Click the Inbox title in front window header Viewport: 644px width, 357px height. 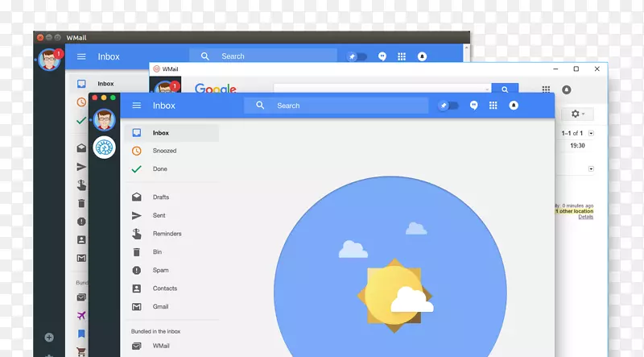point(164,106)
